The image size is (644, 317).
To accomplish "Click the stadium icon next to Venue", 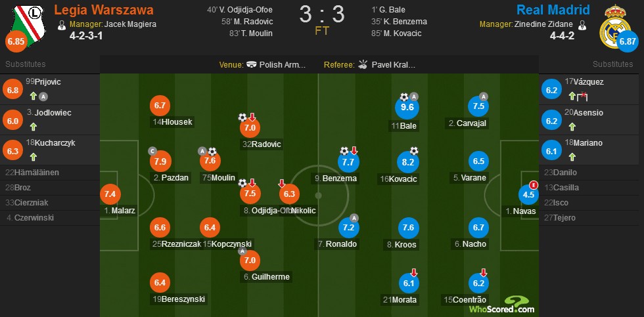I will click(252, 64).
